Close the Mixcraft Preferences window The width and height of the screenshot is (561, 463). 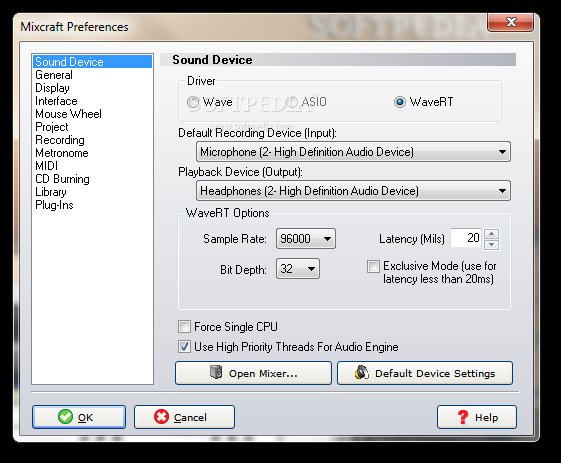point(511,22)
